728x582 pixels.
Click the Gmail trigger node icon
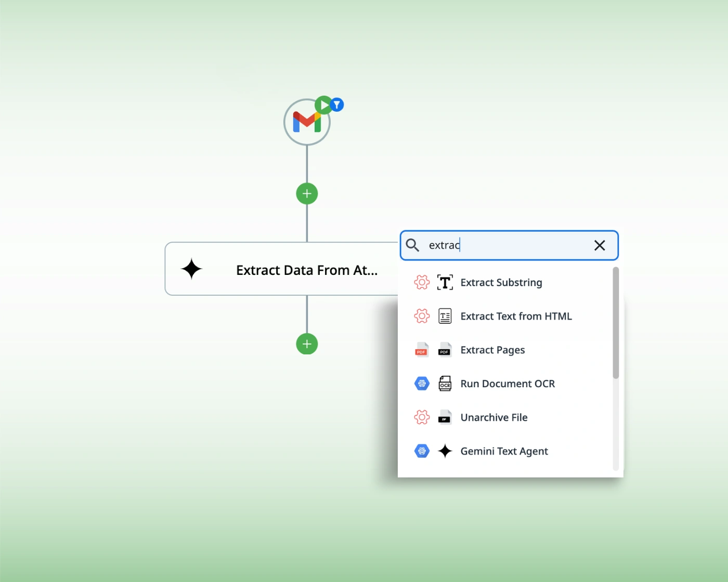tap(306, 123)
